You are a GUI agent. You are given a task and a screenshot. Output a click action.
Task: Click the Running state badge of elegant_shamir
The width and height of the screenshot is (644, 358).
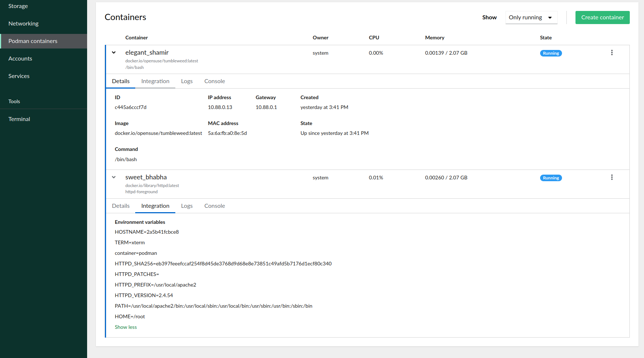(x=551, y=53)
